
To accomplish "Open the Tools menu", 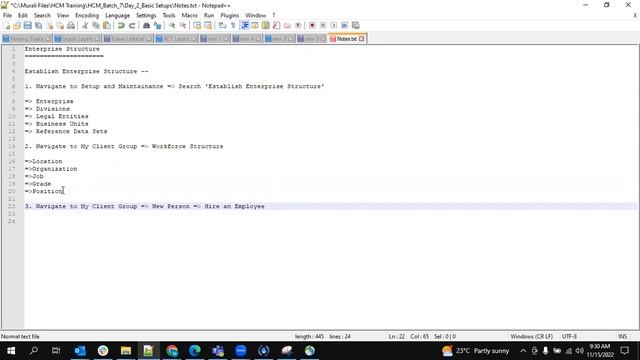I will (x=169, y=15).
